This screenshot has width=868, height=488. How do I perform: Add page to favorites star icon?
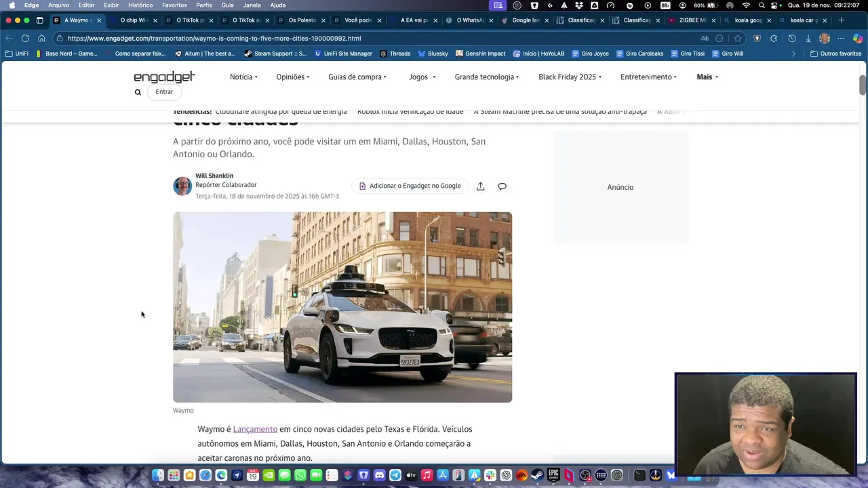pyautogui.click(x=738, y=39)
